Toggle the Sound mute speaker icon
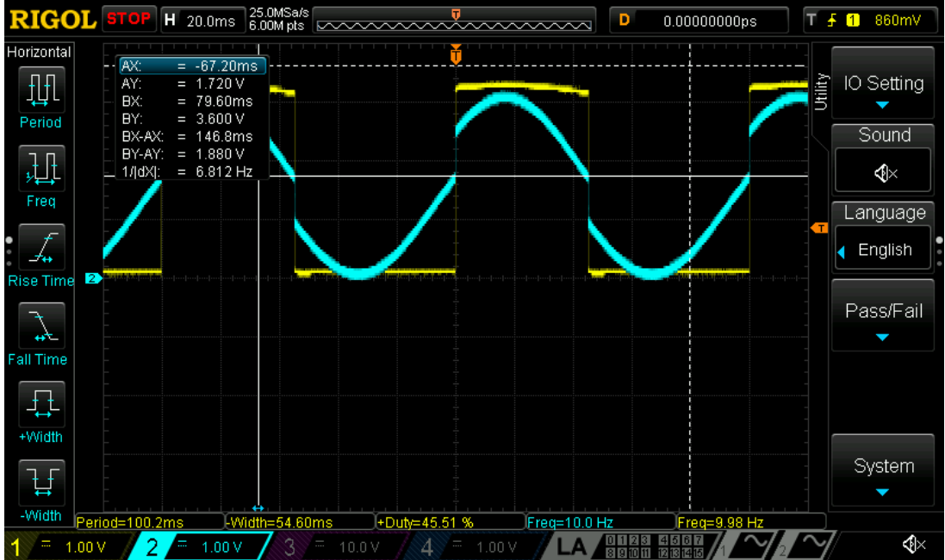The height and width of the screenshot is (560, 945). pos(884,174)
